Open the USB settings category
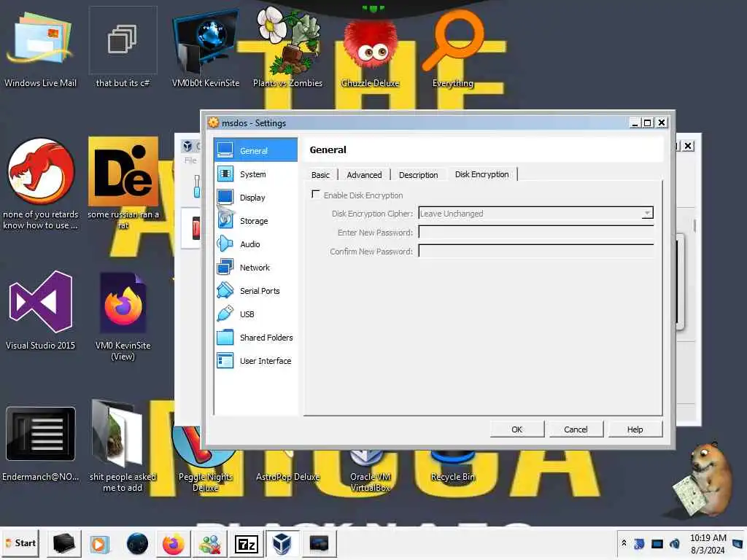 click(x=256, y=314)
